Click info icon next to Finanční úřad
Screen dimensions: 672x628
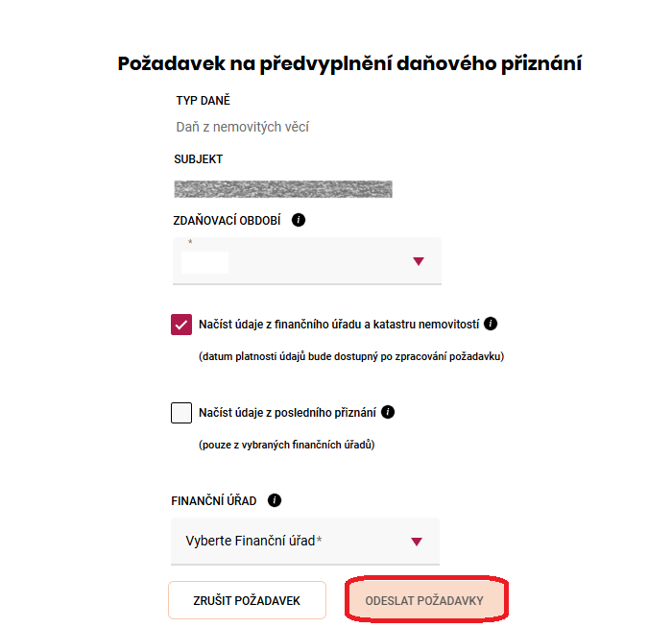276,500
